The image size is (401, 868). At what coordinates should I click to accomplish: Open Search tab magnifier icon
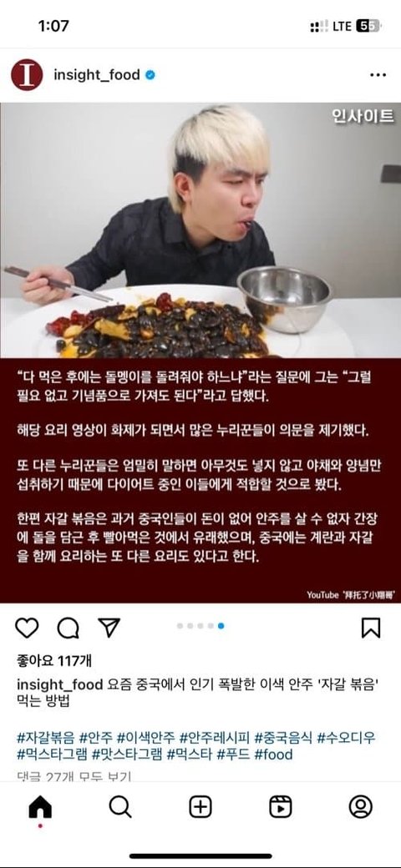tap(120, 808)
